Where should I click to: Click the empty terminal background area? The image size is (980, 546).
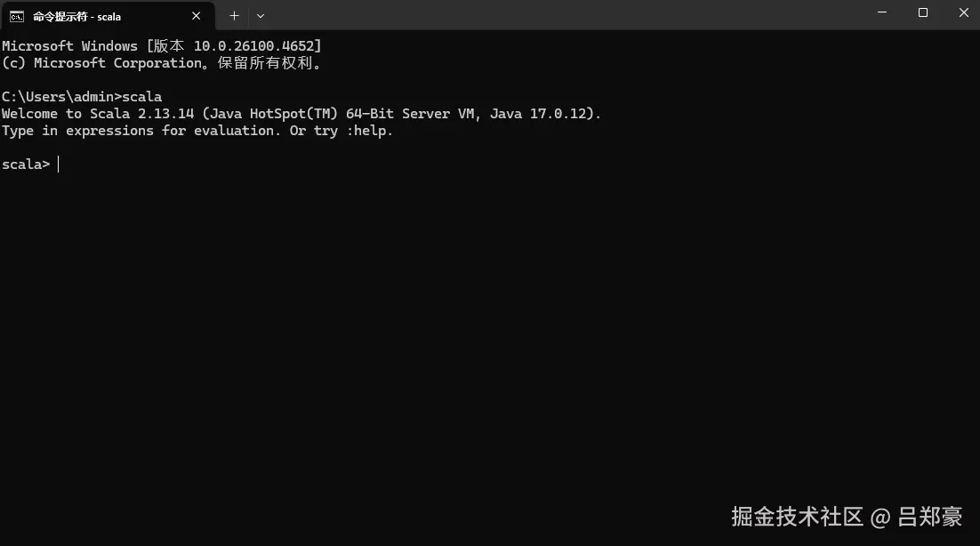click(489, 338)
